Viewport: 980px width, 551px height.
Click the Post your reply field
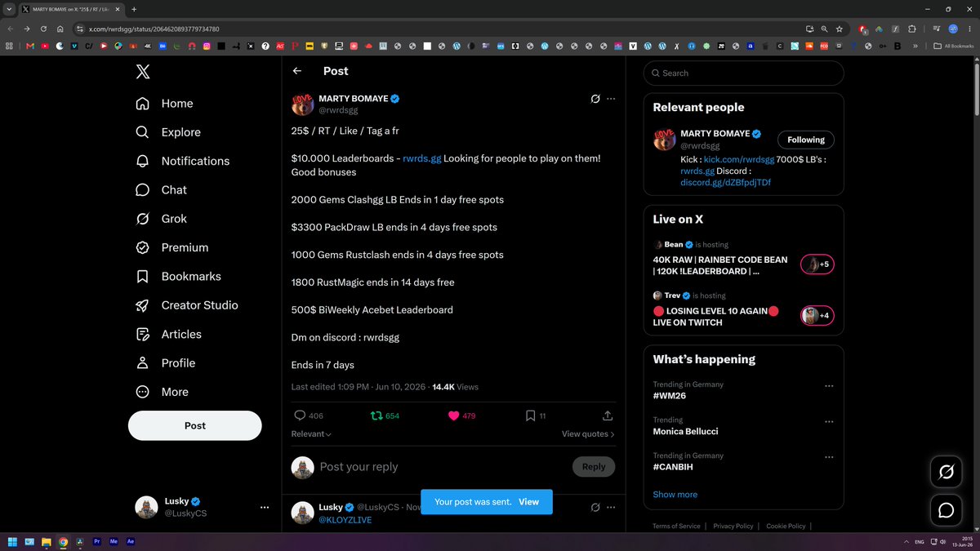pyautogui.click(x=441, y=467)
